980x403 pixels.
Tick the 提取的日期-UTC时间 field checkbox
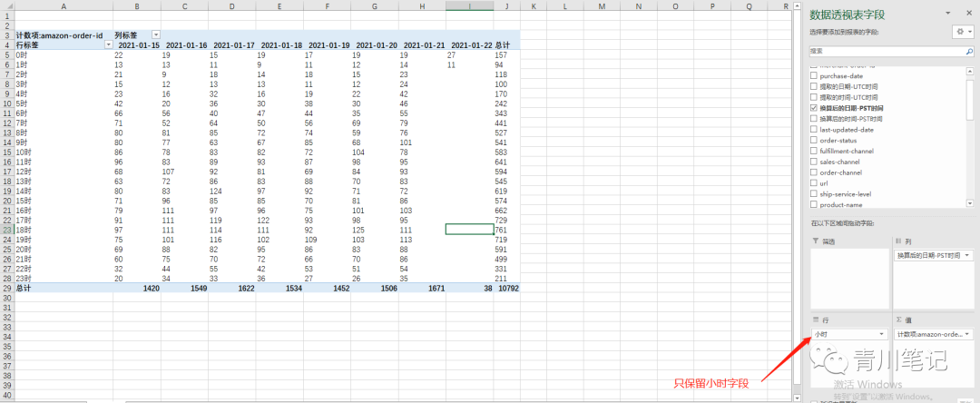[813, 86]
